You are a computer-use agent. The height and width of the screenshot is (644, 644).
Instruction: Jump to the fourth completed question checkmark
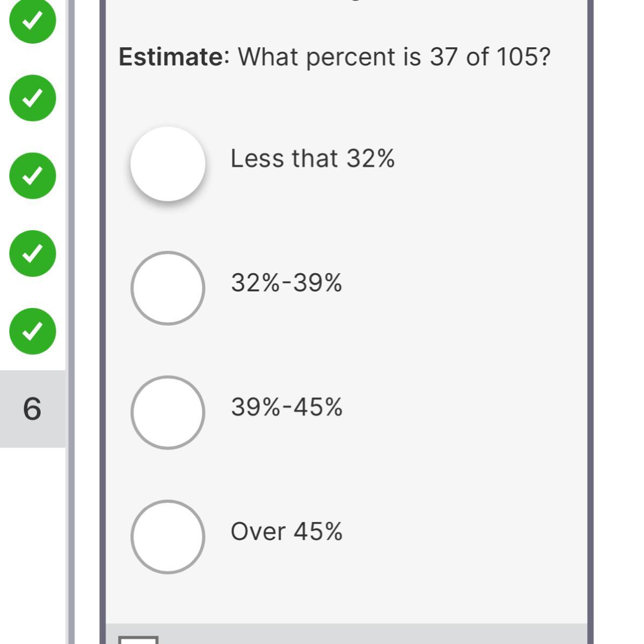[32, 253]
